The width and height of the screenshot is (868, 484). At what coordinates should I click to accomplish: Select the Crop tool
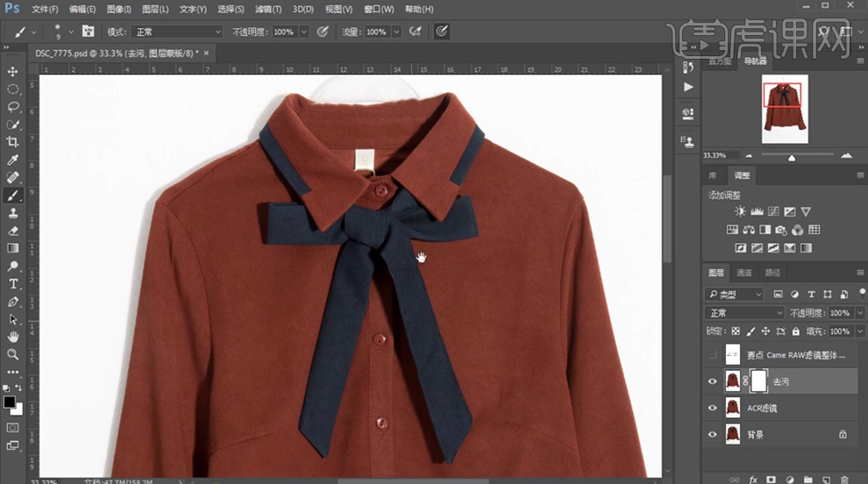[x=13, y=142]
